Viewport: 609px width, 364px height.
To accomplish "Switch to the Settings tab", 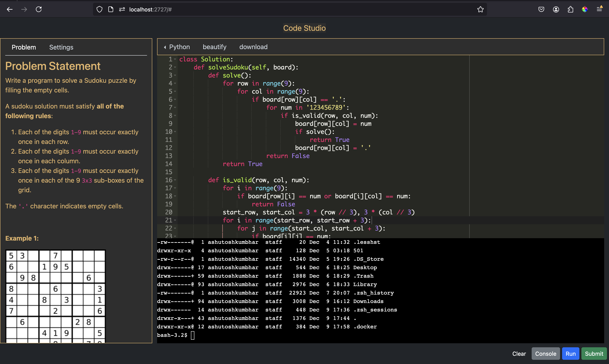I will 61,47.
